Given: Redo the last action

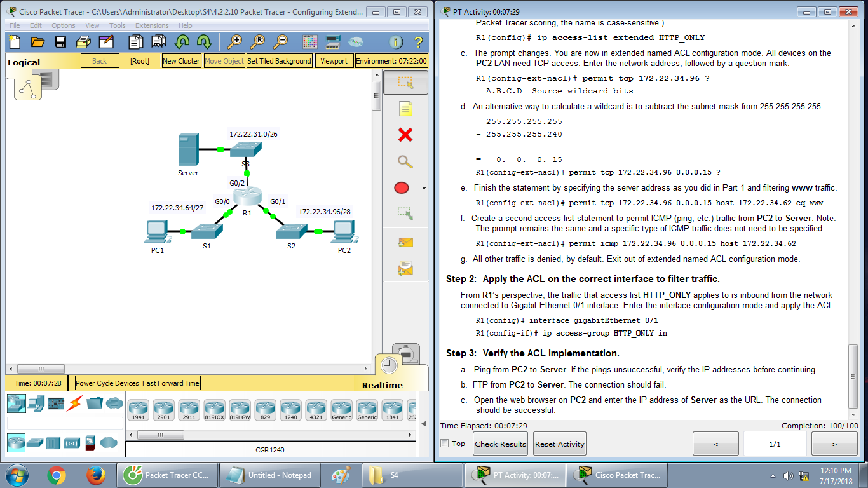Looking at the screenshot, I should tap(204, 42).
